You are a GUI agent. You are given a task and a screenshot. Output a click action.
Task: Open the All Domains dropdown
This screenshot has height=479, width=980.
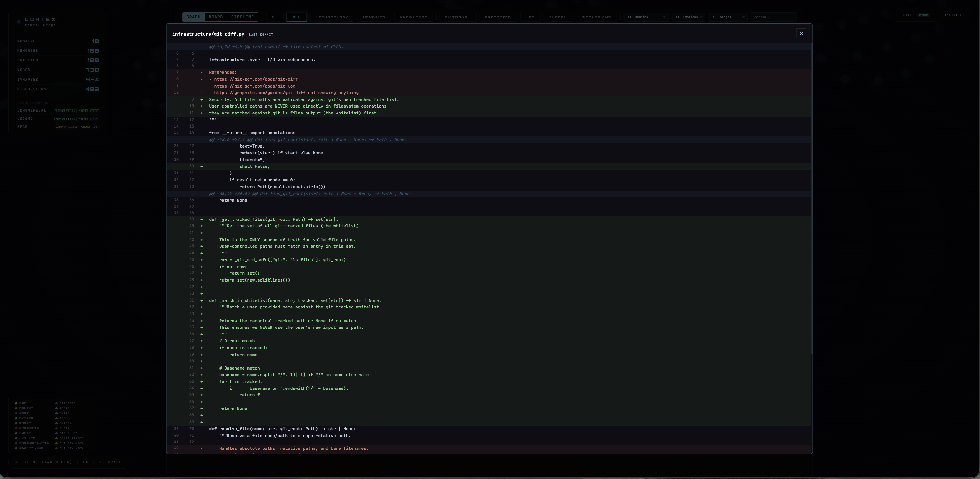click(646, 17)
